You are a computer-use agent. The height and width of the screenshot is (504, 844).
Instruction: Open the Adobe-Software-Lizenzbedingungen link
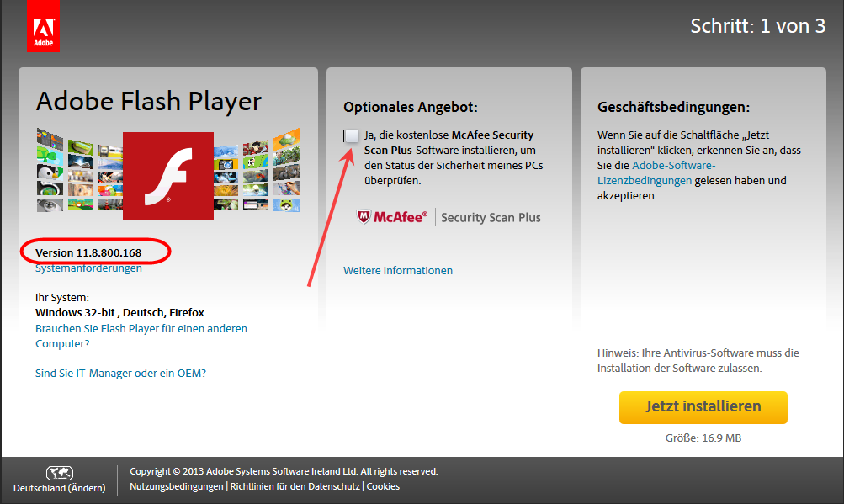[x=656, y=172]
